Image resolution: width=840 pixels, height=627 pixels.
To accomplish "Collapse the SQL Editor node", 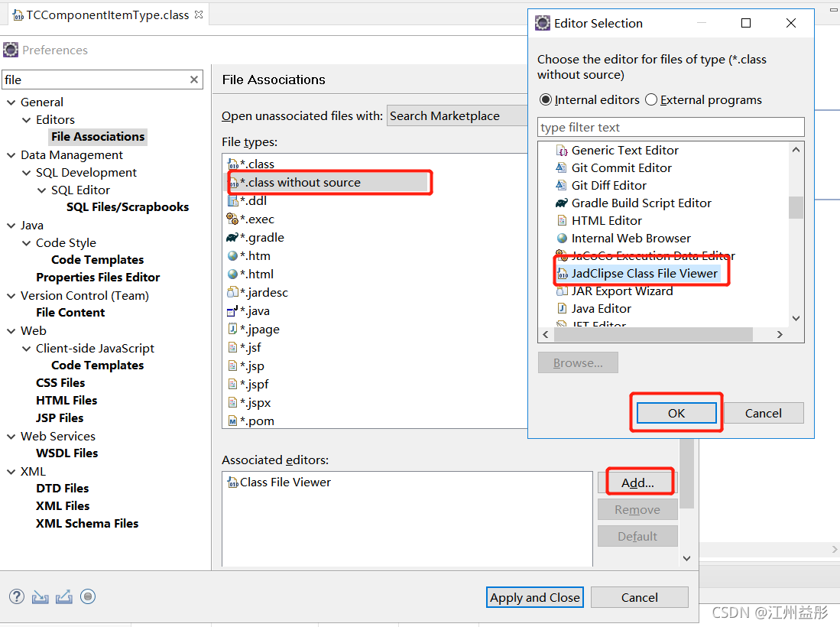I will 42,190.
